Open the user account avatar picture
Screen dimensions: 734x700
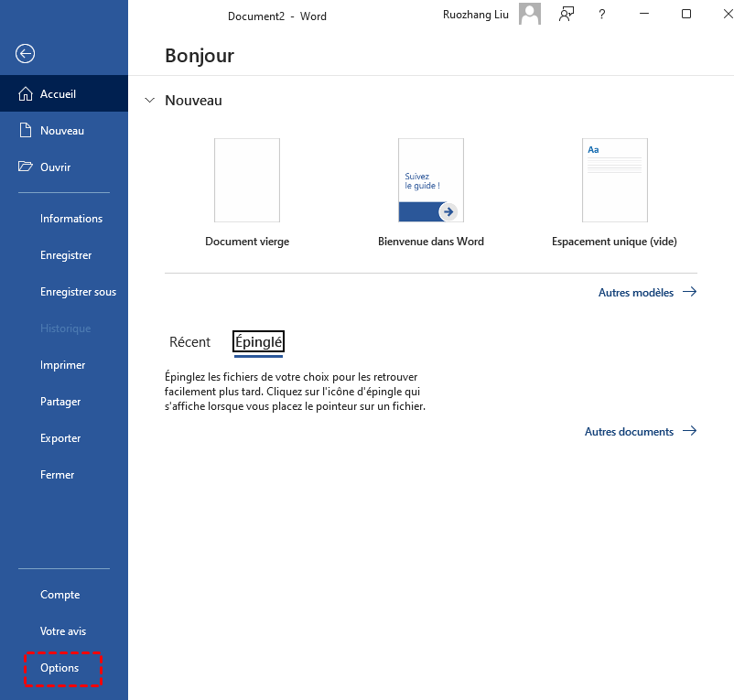coord(529,14)
